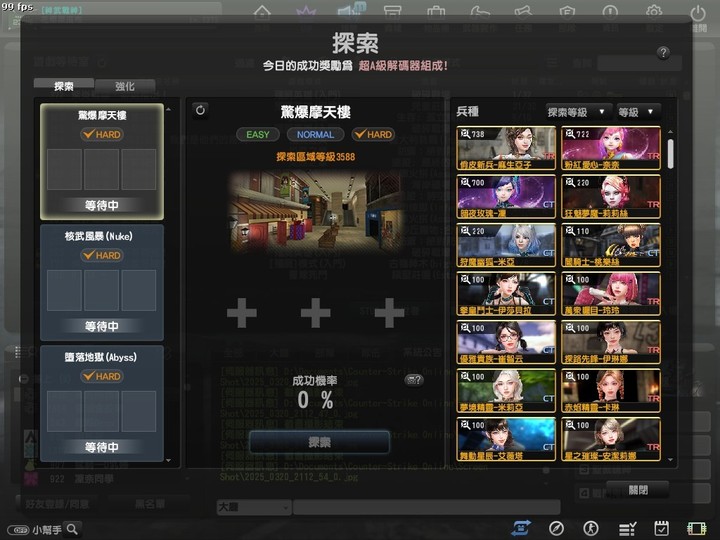720x540 pixels.
Task: Click the 關閉 close button
Action: pyautogui.click(x=638, y=490)
